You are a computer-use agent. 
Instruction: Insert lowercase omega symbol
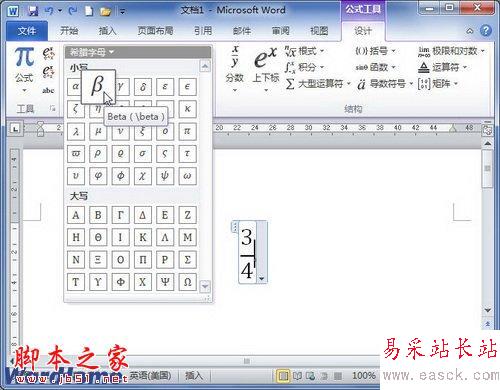pos(187,176)
